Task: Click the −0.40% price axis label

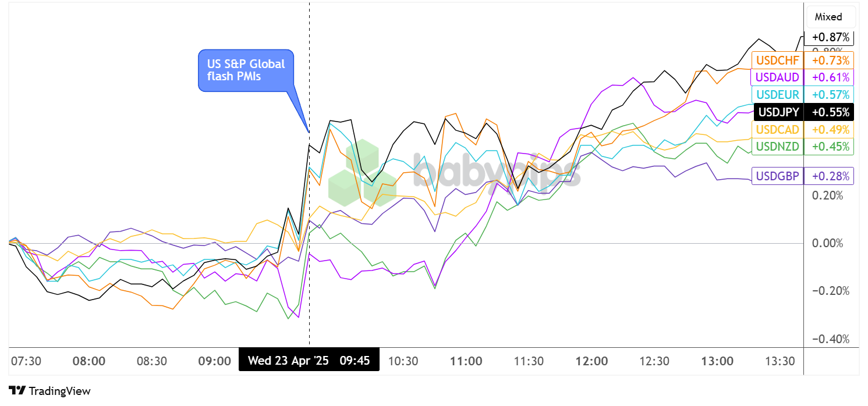Action: pos(827,339)
